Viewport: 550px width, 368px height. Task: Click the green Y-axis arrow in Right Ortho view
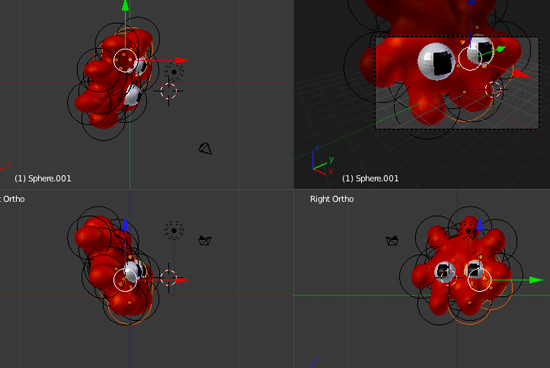point(536,280)
